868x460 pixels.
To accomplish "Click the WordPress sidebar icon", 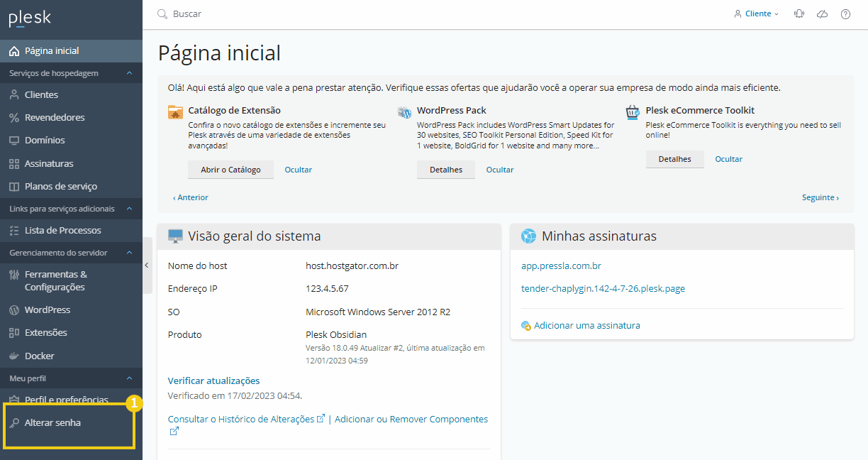I will [14, 310].
